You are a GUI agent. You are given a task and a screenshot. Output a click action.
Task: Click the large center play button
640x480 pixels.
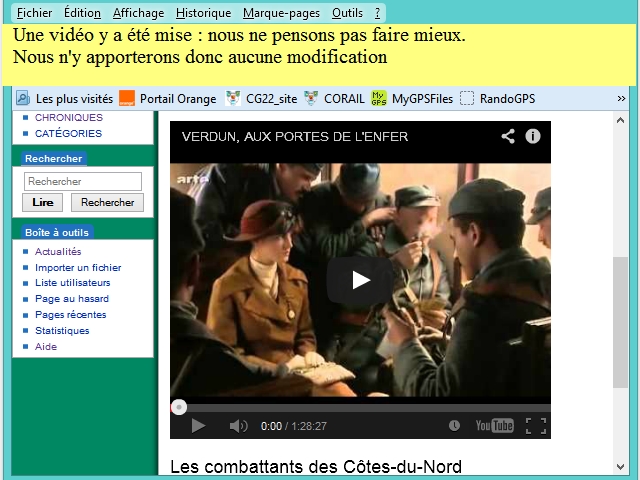360,280
